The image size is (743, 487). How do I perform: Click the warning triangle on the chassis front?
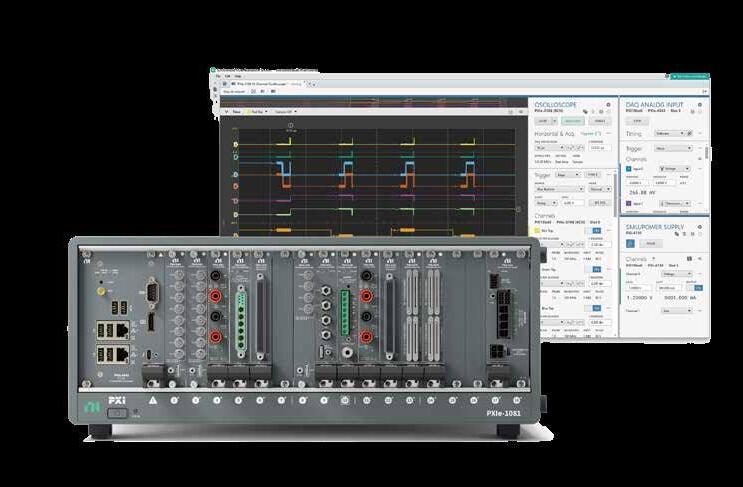tap(153, 400)
